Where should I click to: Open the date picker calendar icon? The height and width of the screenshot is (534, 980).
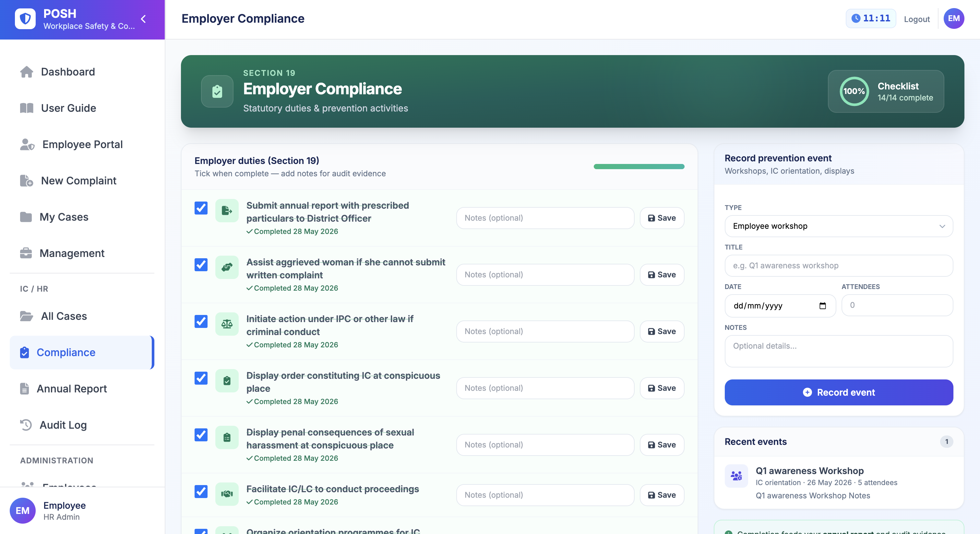pos(822,306)
